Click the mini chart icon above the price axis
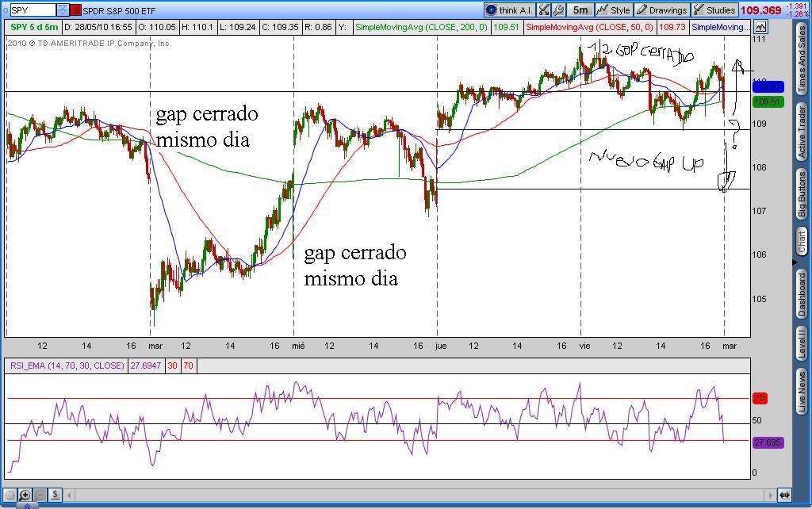 click(x=759, y=27)
